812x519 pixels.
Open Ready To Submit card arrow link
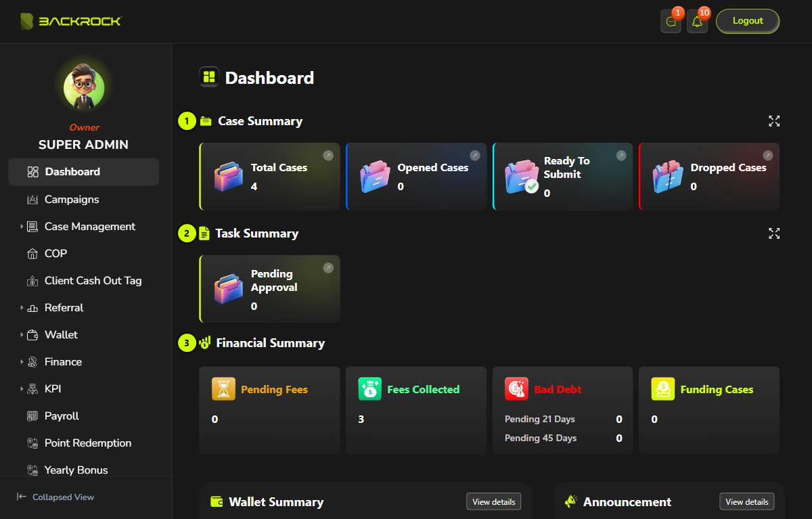coord(621,156)
